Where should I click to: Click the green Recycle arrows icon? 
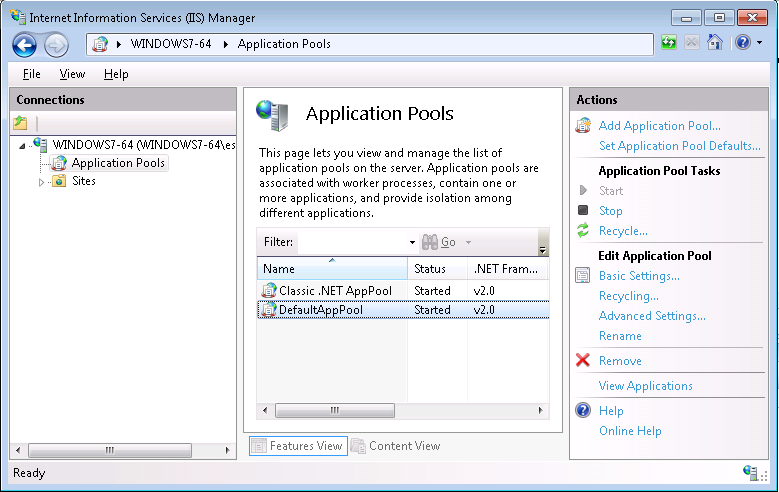583,230
